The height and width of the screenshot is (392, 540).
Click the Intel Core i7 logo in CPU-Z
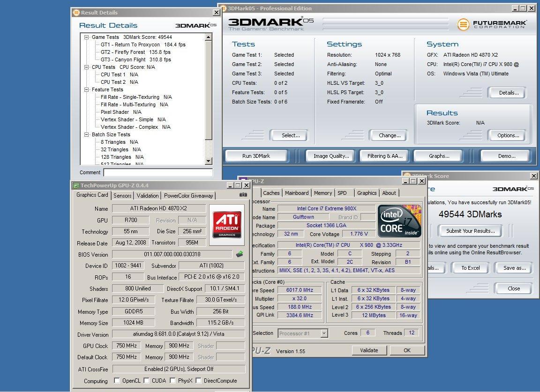click(x=399, y=221)
